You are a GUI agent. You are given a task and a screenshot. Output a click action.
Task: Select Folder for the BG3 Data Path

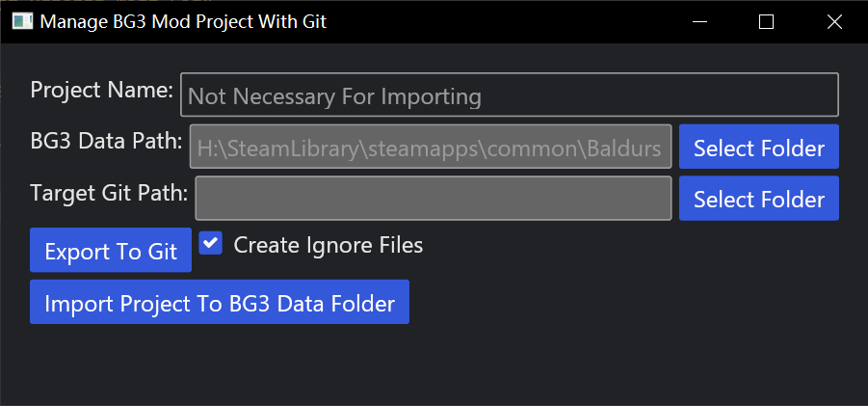pos(758,148)
